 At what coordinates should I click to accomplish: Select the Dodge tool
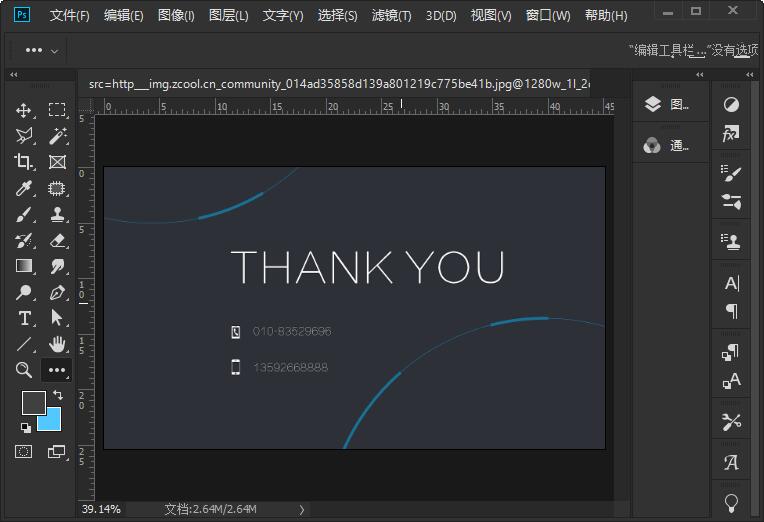click(23, 292)
